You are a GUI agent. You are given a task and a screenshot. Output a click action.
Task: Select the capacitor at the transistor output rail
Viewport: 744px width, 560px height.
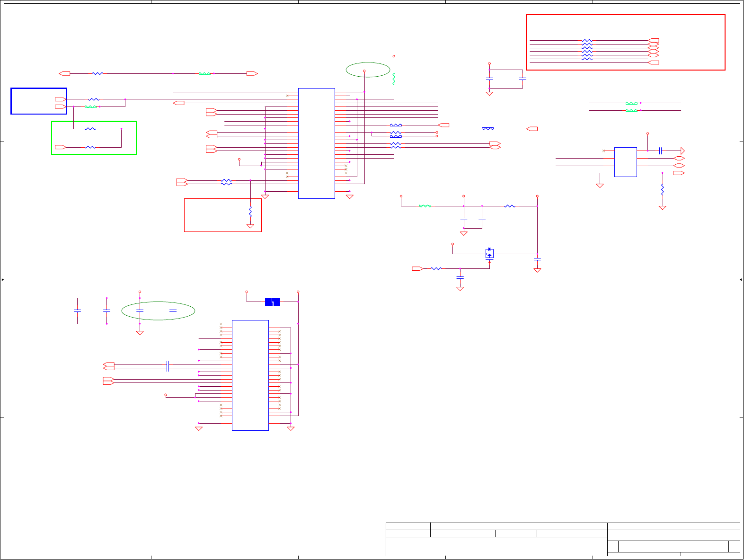[x=537, y=259]
